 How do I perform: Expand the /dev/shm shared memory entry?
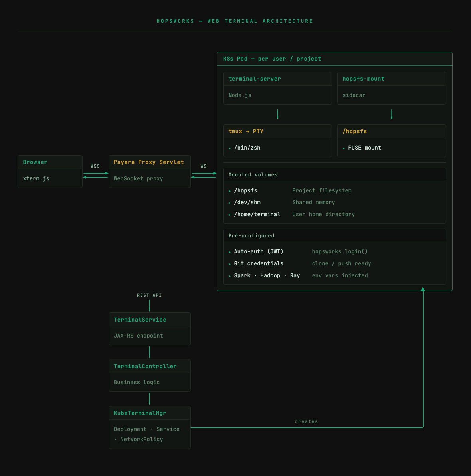point(247,203)
